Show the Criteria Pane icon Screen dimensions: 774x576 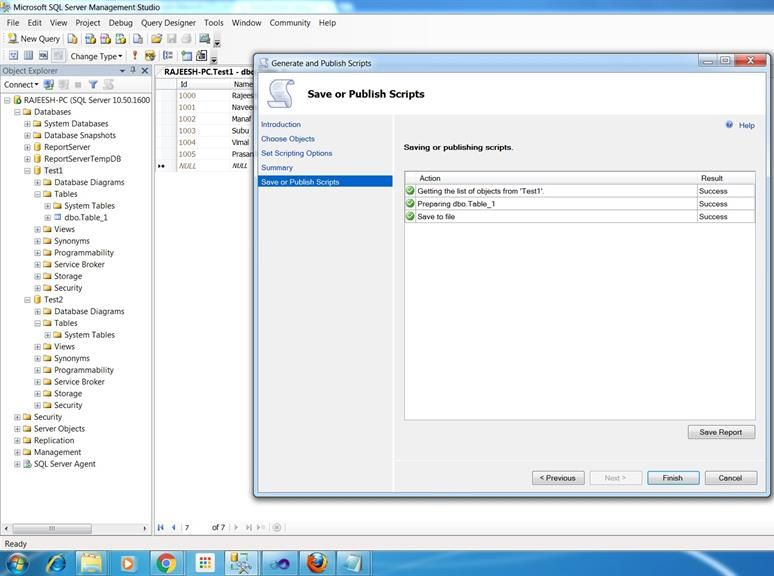[x=28, y=56]
